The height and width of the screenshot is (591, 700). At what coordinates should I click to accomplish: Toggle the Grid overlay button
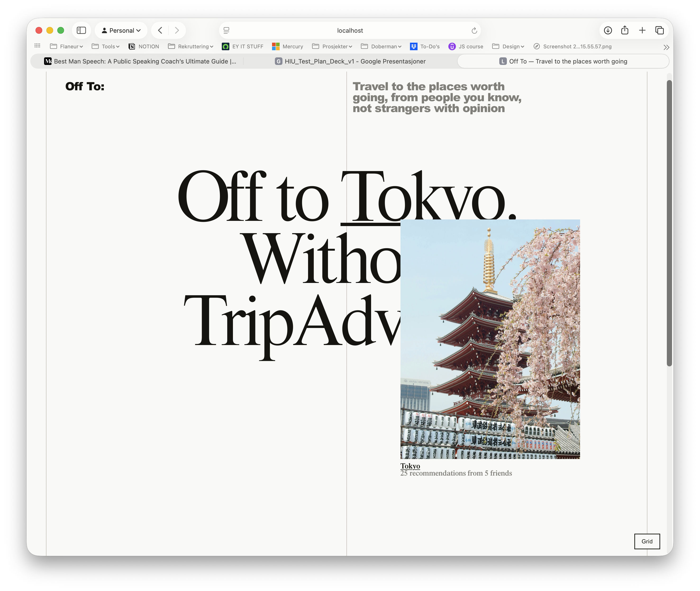click(647, 541)
